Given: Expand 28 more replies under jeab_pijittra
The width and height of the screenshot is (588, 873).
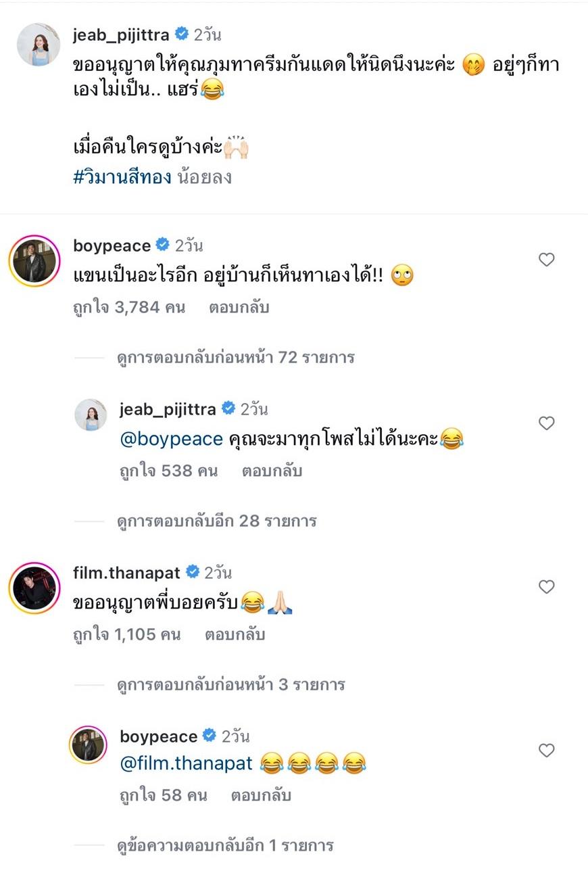Looking at the screenshot, I should (216, 521).
